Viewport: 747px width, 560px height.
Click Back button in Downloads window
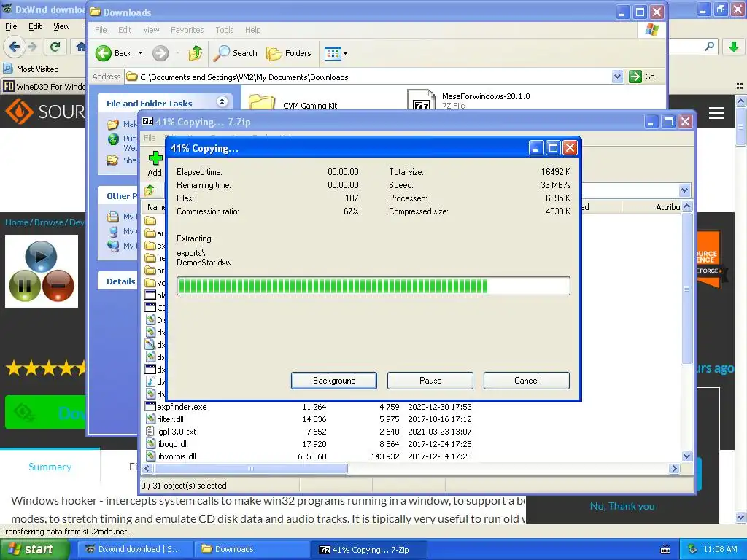pyautogui.click(x=113, y=53)
